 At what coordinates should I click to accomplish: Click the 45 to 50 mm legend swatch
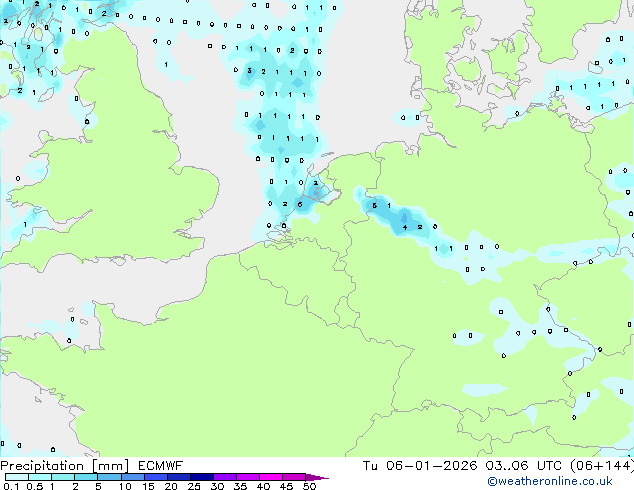pyautogui.click(x=294, y=477)
